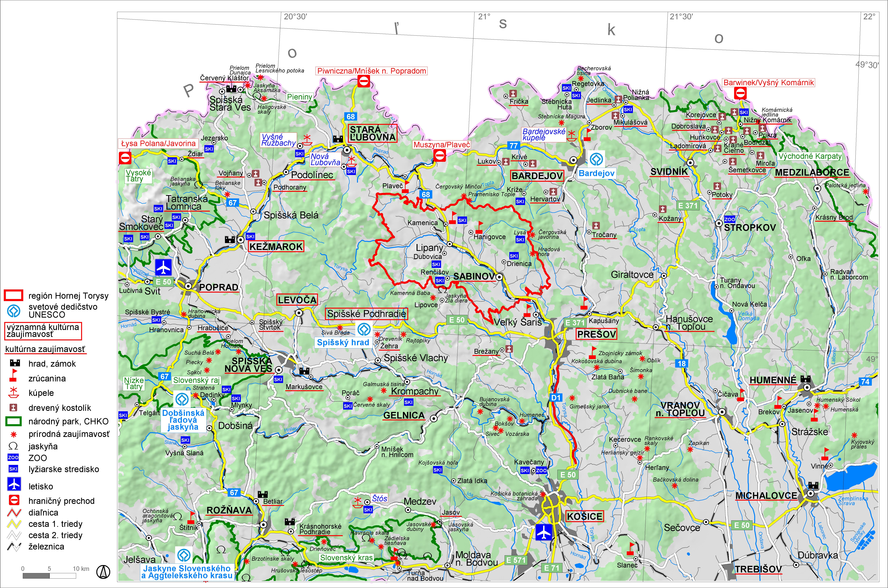Click the Stará Ľubovňa castle icon
Viewport: 888px width, 588px height.
pyautogui.click(x=338, y=139)
